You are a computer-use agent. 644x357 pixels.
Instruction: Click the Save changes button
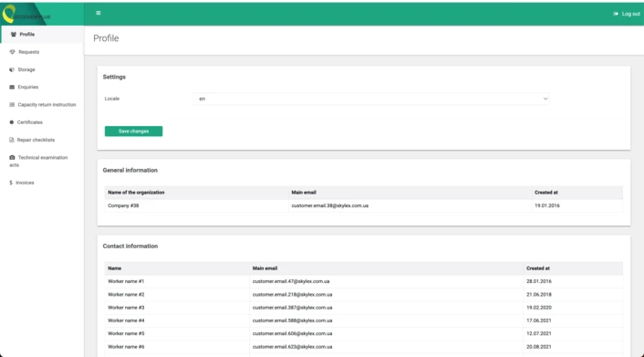pyautogui.click(x=133, y=131)
